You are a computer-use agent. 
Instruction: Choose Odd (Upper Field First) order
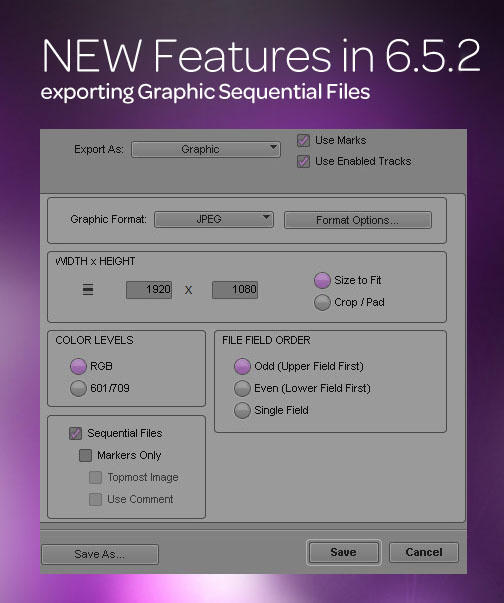[x=242, y=366]
